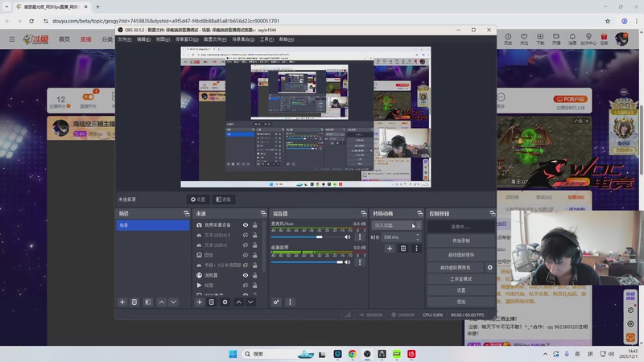Open scene filters in the Scenes panel

pyautogui.click(x=148, y=302)
